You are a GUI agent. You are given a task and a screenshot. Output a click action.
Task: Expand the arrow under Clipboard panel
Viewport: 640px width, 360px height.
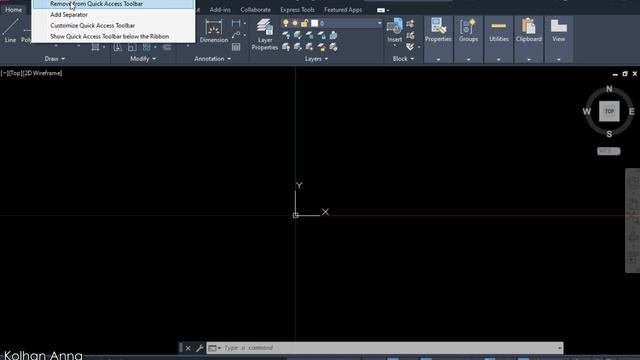529,60
